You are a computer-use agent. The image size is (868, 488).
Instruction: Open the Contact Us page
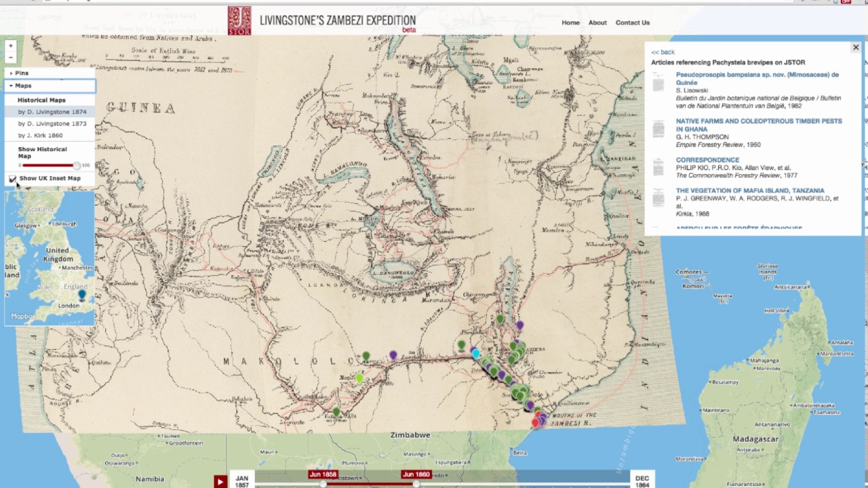coord(633,22)
